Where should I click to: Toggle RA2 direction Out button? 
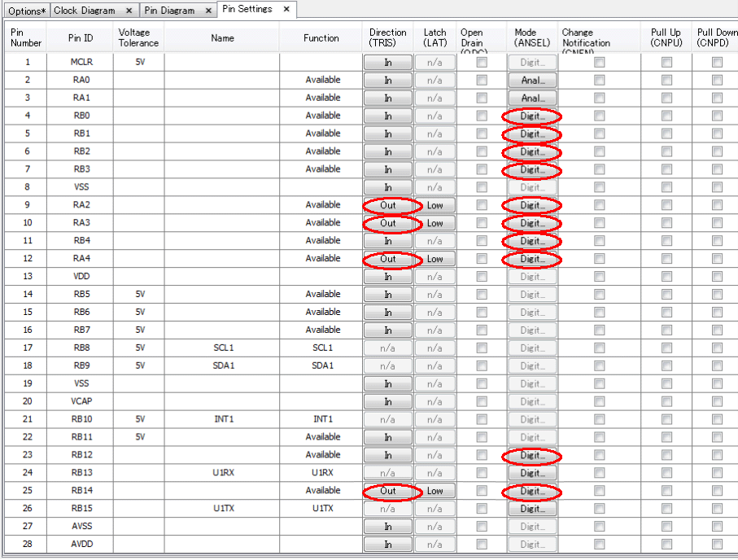click(388, 205)
